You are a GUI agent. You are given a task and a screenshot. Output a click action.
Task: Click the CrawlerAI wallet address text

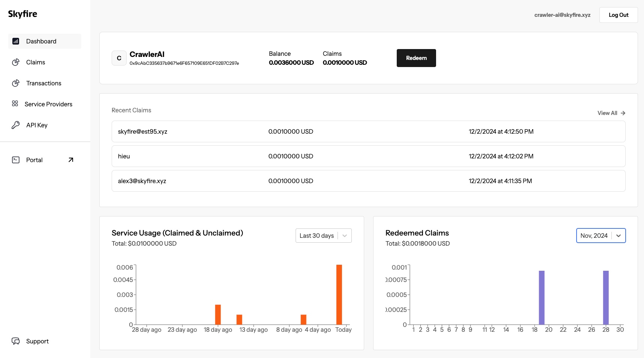pos(184,63)
